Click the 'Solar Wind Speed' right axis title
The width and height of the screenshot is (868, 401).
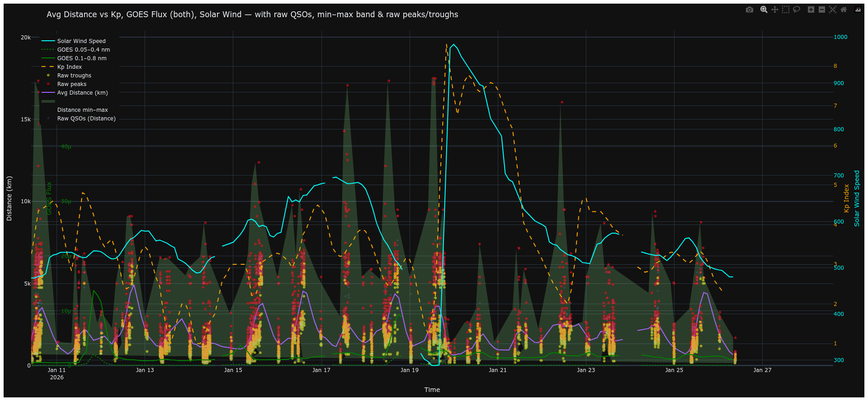(x=856, y=198)
